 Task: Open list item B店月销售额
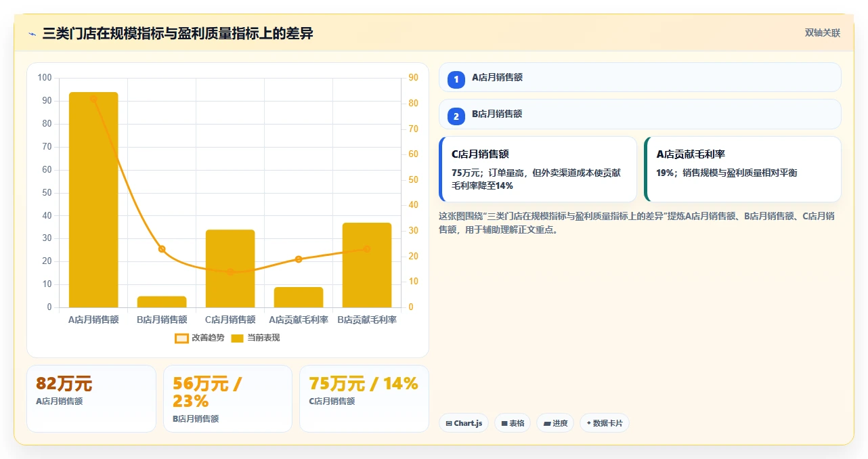[640, 114]
